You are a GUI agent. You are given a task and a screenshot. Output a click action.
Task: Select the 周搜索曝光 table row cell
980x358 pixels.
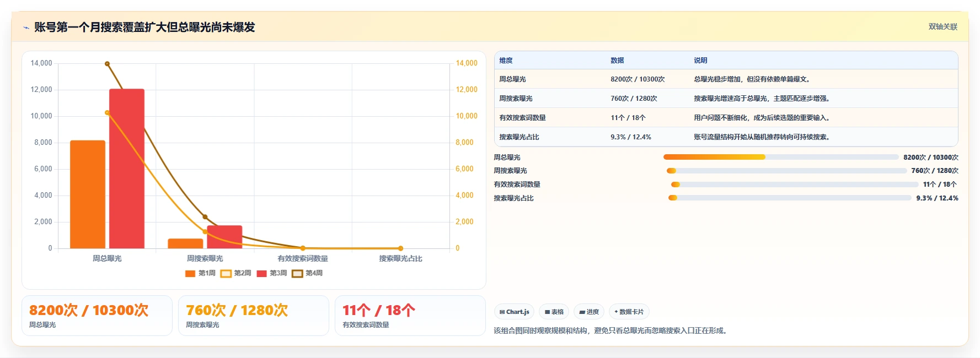(516, 99)
